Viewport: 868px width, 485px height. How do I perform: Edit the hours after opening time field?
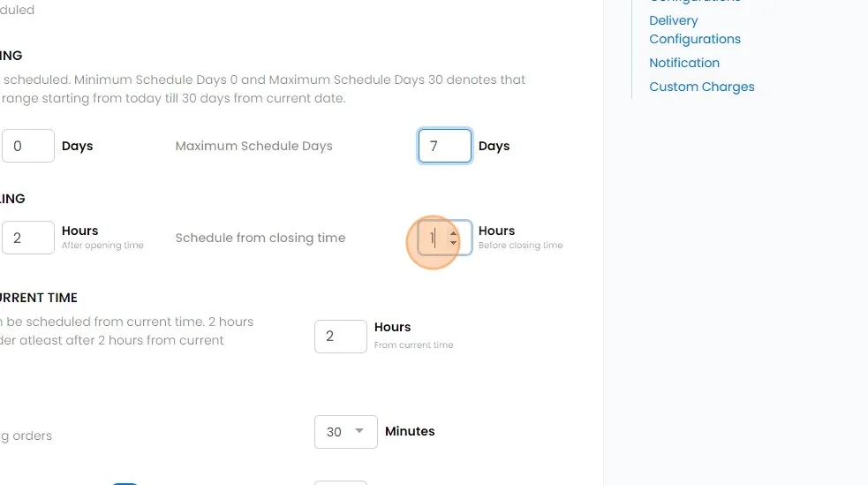(27, 238)
